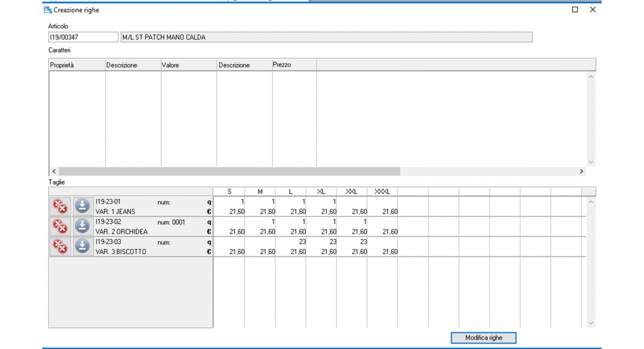Maximize the Creazione righe window
Image resolution: width=644 pixels, height=349 pixels.
click(x=575, y=9)
